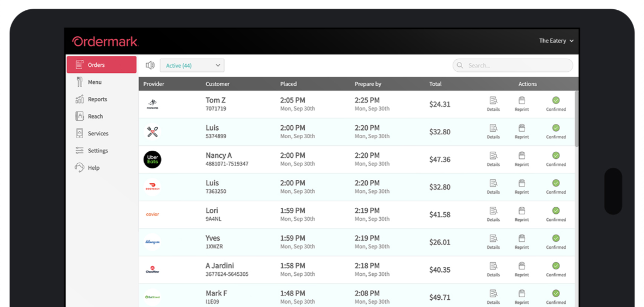The width and height of the screenshot is (644, 307).
Task: Select the $41.58 total amount
Action: coord(440,214)
